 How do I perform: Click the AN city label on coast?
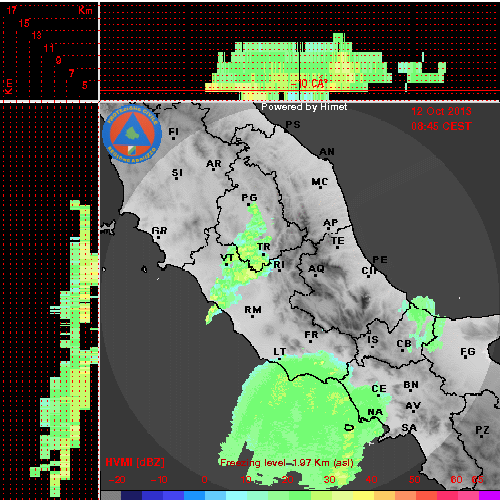(x=327, y=152)
